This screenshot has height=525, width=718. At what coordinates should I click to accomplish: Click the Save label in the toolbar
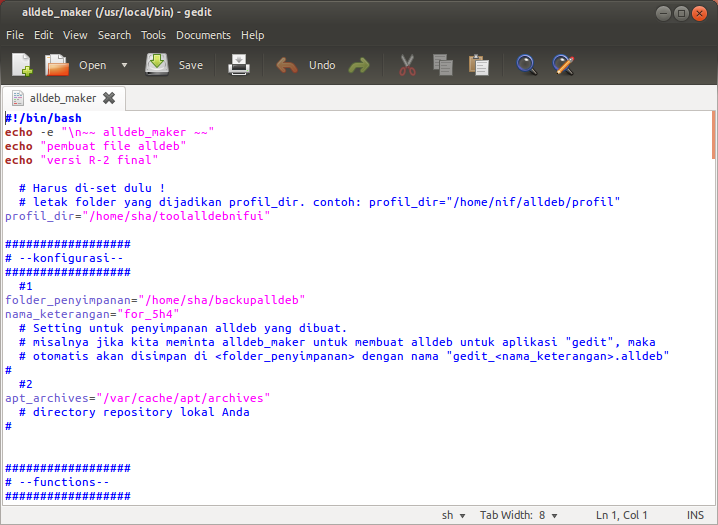click(191, 65)
